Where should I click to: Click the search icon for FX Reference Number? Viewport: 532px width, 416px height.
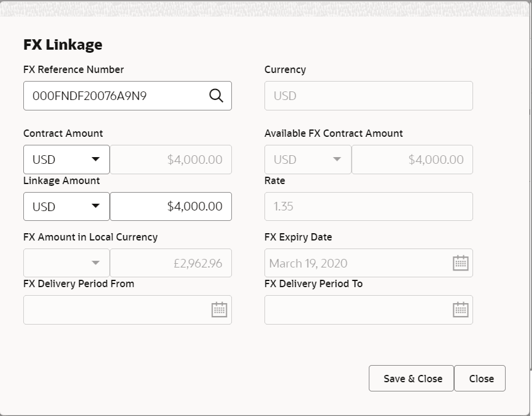(x=215, y=96)
